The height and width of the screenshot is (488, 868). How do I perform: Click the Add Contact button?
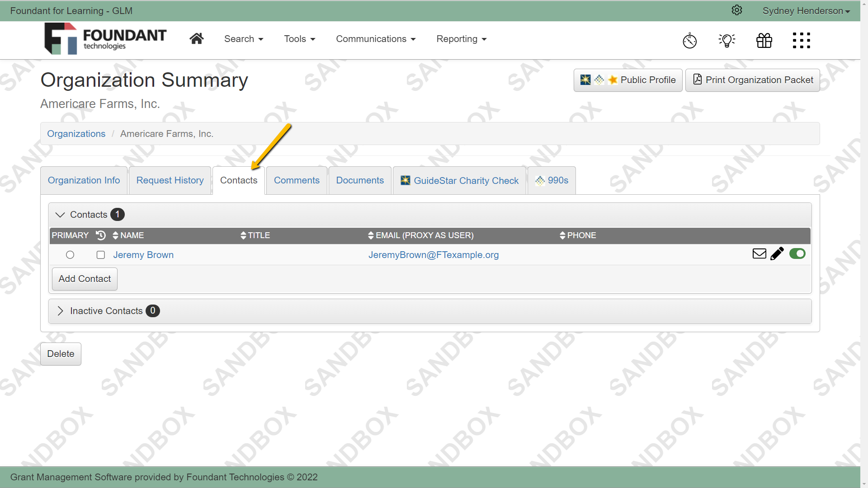(84, 279)
